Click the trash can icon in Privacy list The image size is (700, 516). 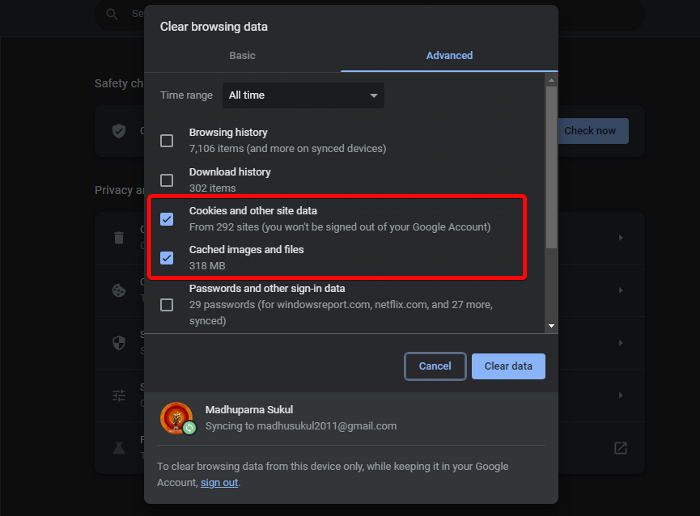(x=119, y=238)
